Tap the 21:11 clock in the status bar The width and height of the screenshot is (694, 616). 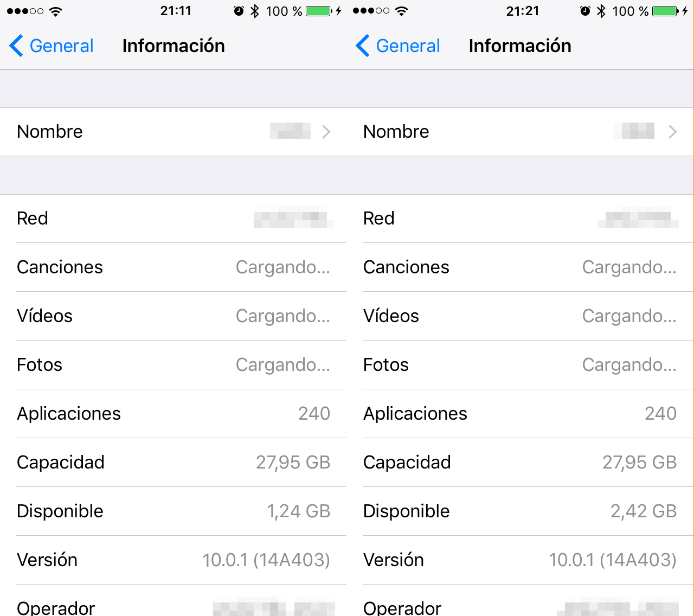[176, 11]
